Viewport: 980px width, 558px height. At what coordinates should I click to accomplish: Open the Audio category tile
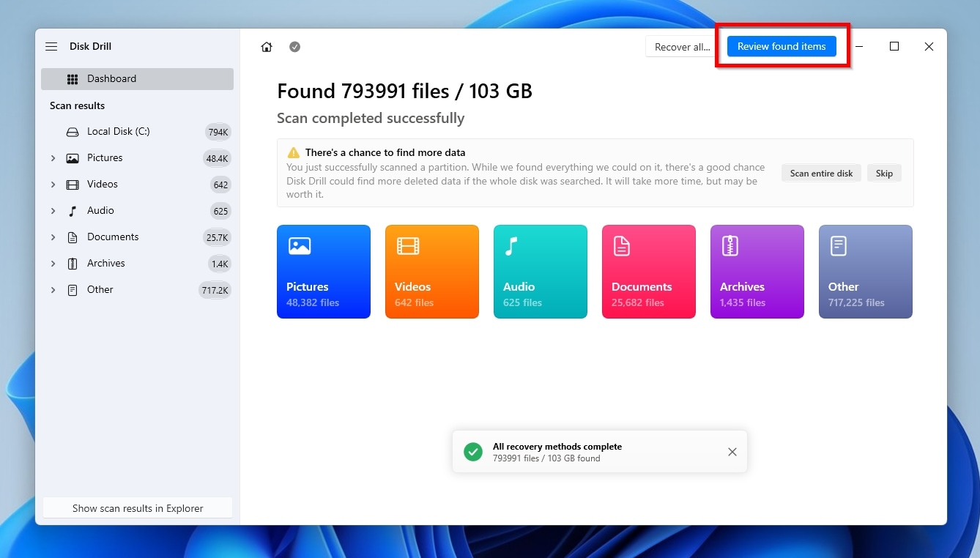pyautogui.click(x=541, y=272)
